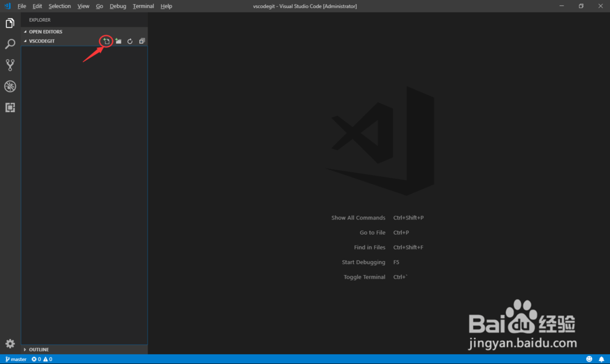The image size is (610, 364).
Task: Click the feedback smiley in status bar
Action: pos(589,359)
